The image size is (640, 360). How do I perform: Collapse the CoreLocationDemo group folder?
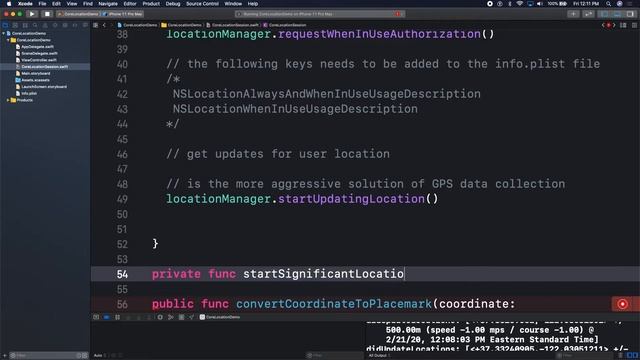8,40
